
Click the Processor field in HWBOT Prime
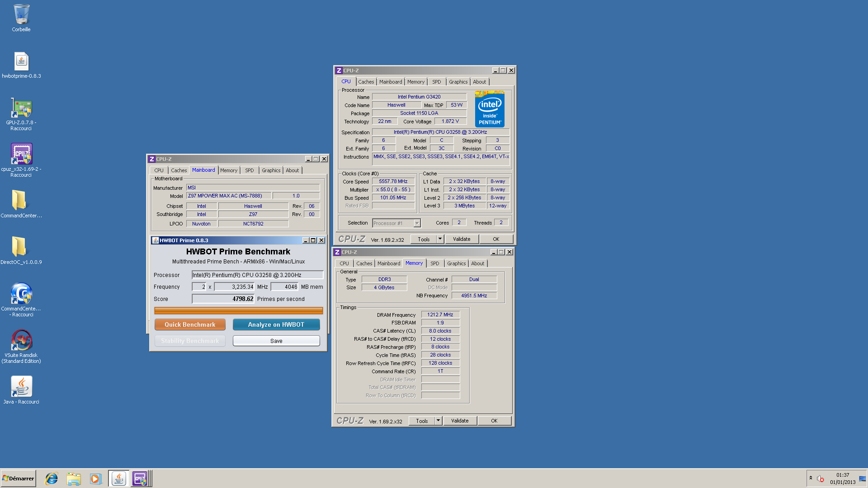[x=257, y=275]
